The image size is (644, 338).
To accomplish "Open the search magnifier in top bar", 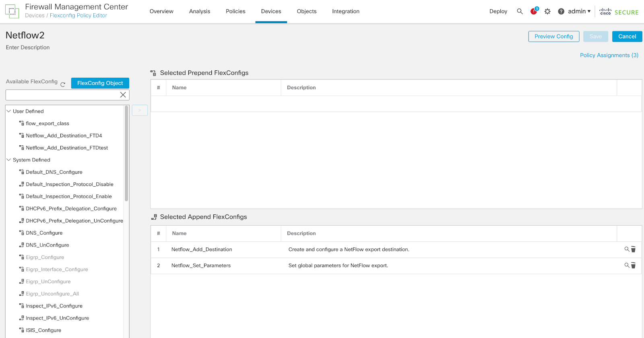I will 520,11.
